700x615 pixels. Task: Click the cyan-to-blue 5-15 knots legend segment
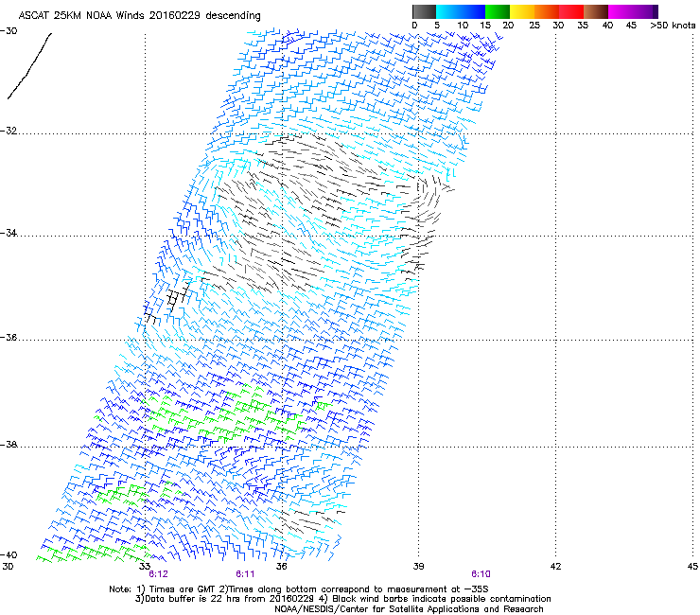461,11
